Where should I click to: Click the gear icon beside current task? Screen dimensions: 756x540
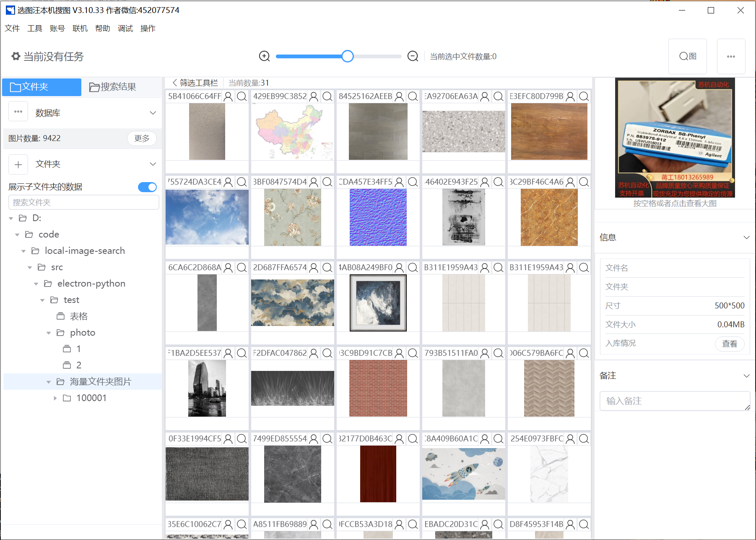coord(16,56)
